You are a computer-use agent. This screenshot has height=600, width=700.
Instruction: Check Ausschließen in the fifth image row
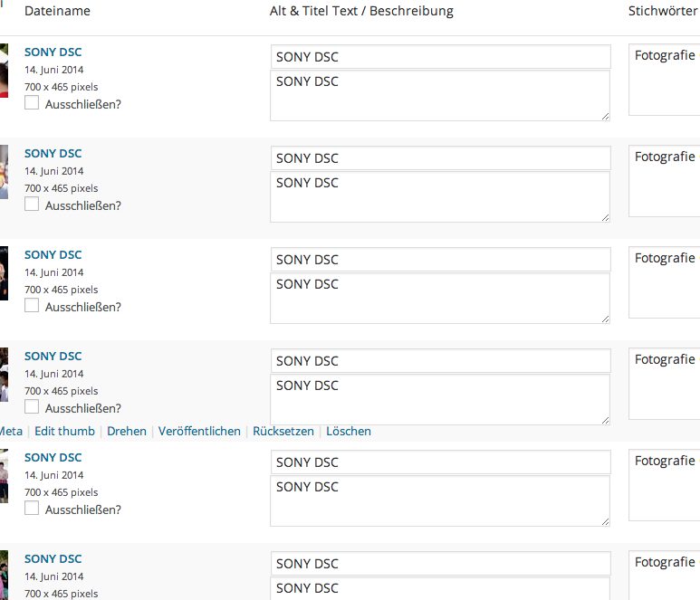[32, 509]
